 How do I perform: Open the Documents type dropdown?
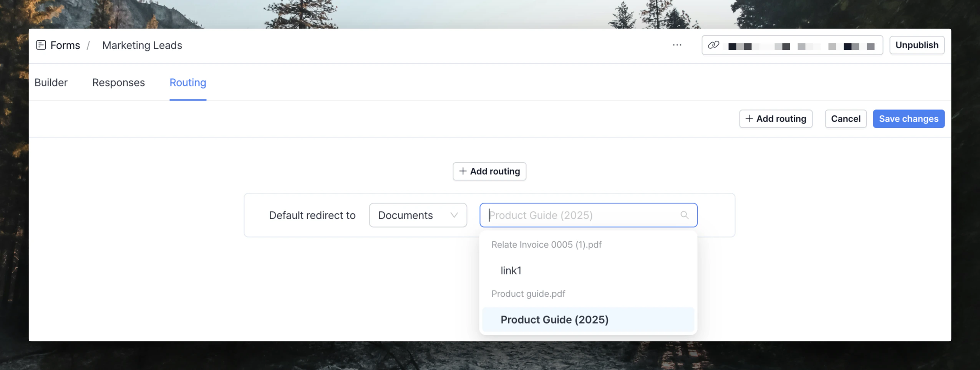[x=417, y=215]
